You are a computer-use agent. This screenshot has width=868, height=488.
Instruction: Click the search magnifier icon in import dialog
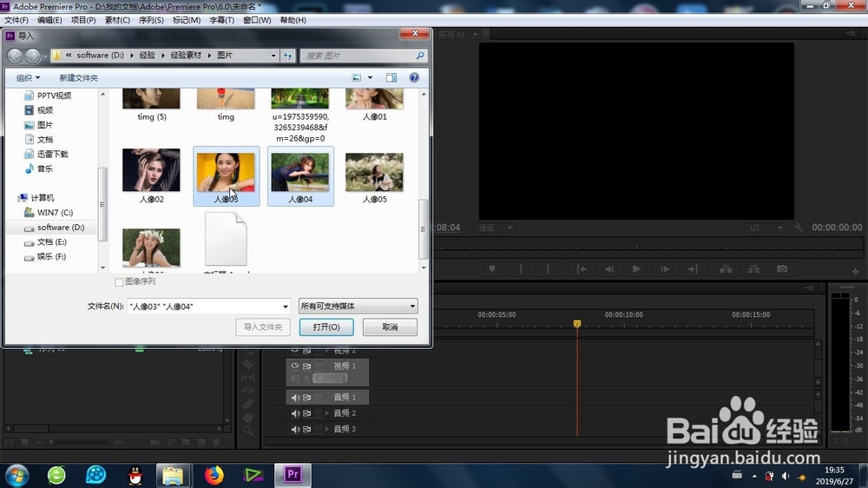click(420, 56)
